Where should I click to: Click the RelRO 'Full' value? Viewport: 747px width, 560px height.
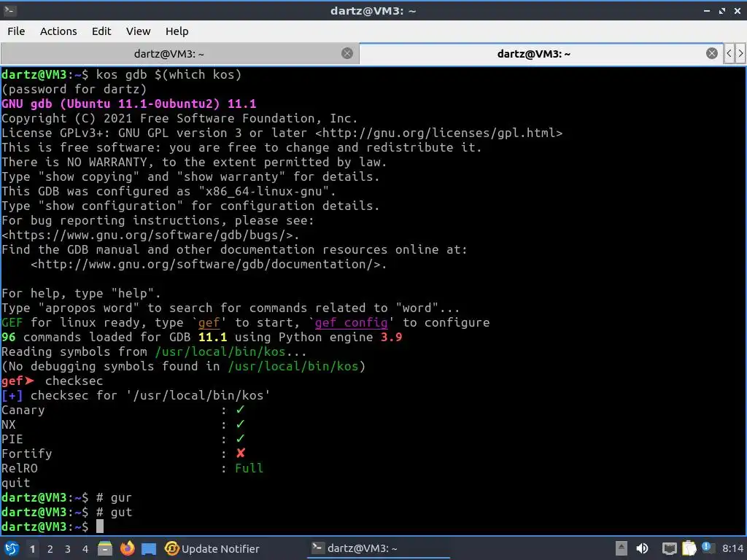tap(249, 469)
